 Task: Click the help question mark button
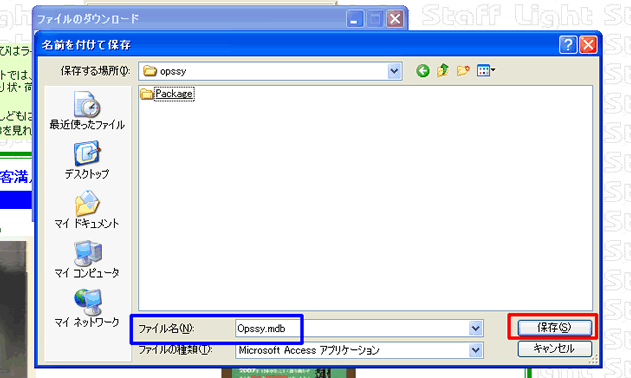[x=568, y=45]
